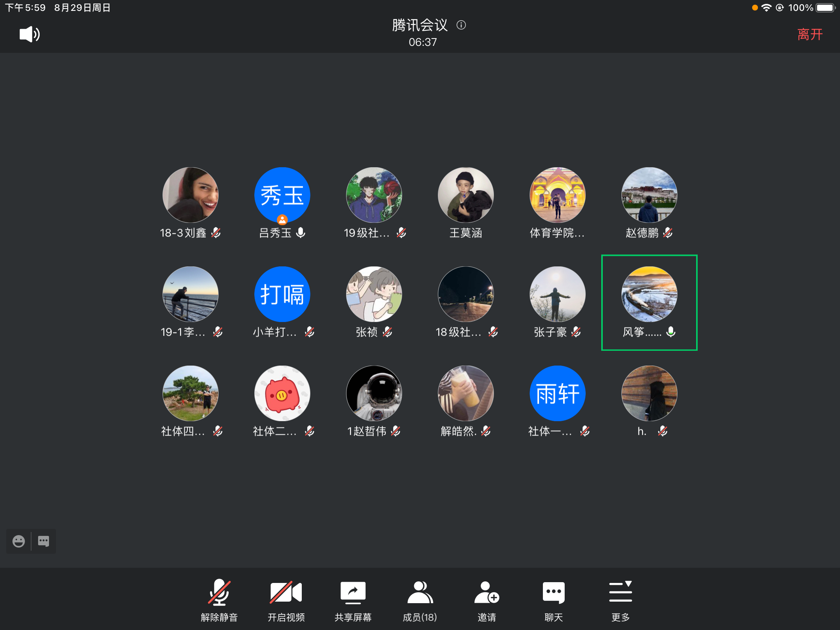Select the astronaut avatar of 1赵哲伟

click(374, 394)
